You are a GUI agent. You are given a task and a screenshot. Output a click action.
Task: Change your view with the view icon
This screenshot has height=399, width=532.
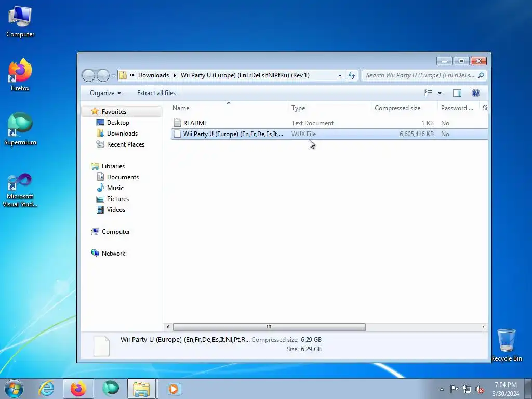click(429, 93)
